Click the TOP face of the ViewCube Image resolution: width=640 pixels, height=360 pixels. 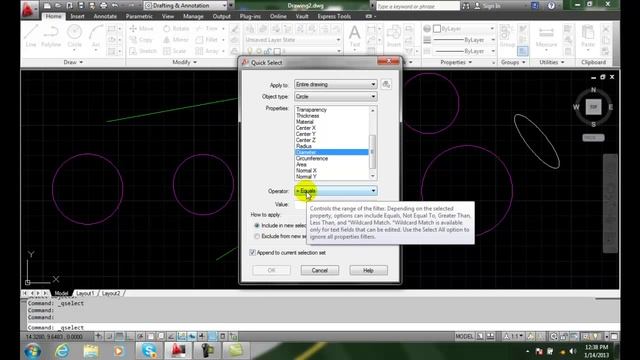pos(593,107)
